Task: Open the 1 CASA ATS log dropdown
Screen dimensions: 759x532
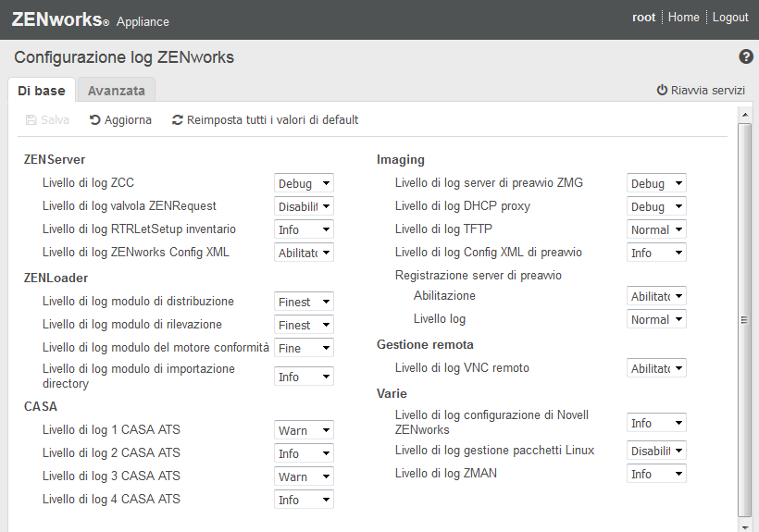Action: [x=304, y=430]
